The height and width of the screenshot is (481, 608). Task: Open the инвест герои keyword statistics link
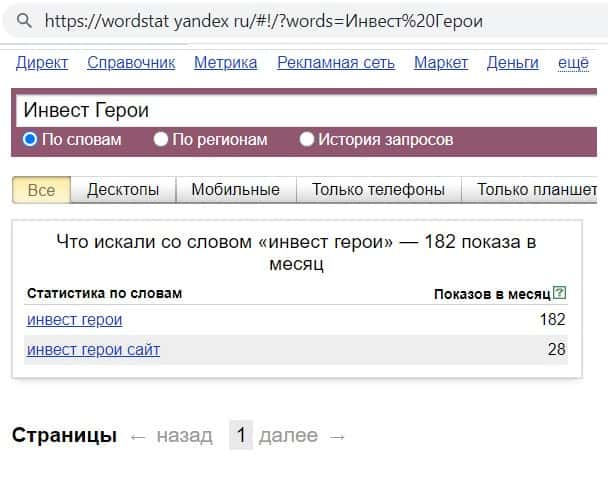[x=75, y=320]
